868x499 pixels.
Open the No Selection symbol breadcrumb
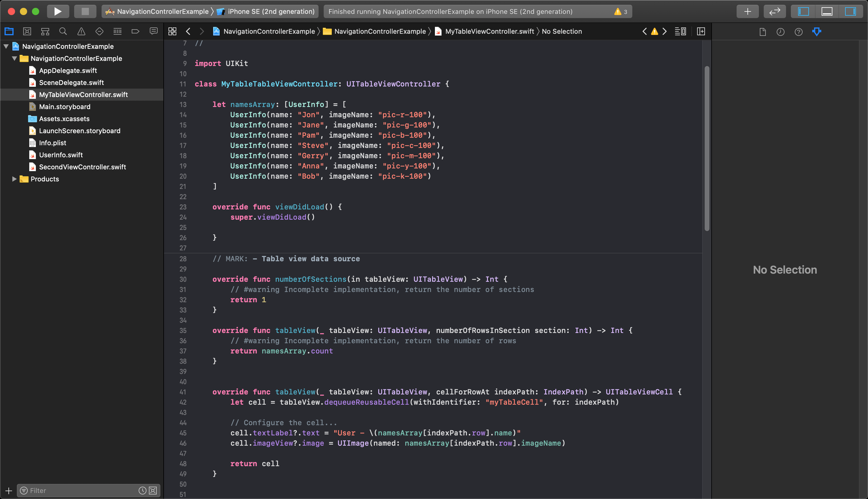point(562,32)
